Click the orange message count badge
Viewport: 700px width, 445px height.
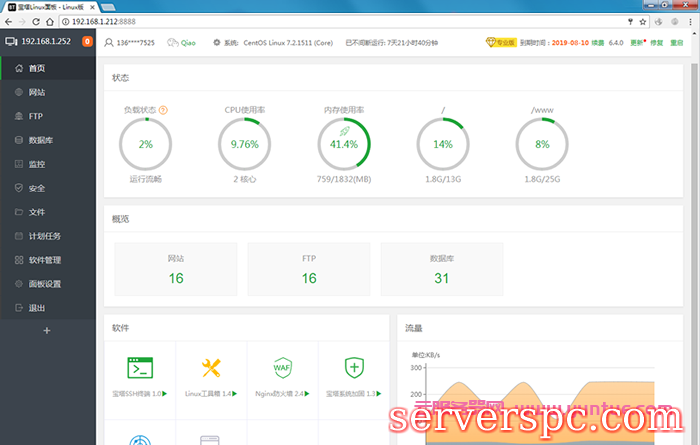click(87, 42)
